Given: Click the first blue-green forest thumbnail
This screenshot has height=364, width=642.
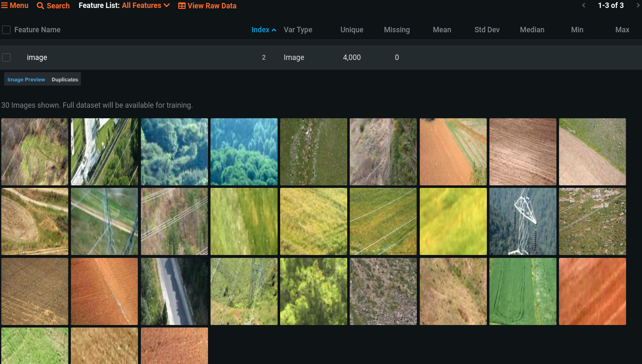Looking at the screenshot, I should coord(174,152).
